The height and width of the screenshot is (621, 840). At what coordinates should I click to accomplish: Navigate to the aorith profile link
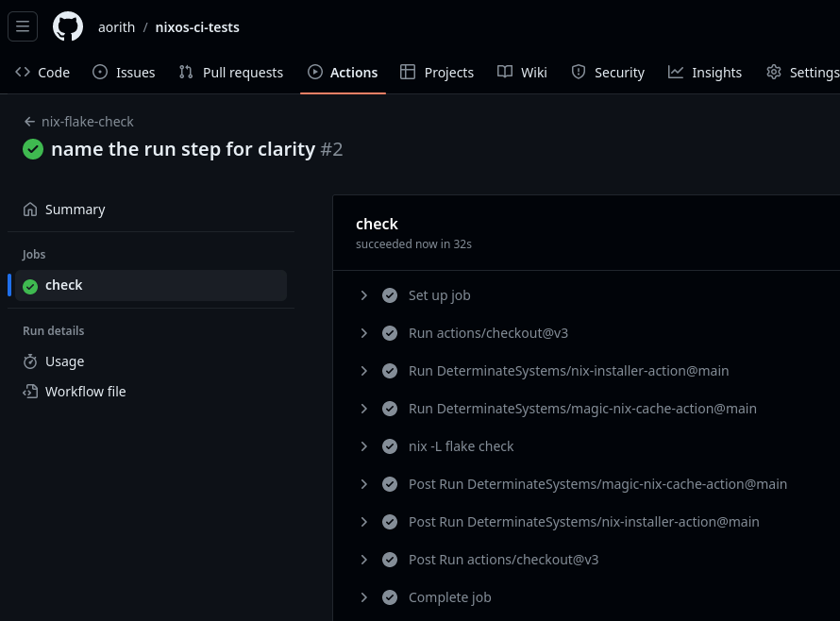point(116,26)
